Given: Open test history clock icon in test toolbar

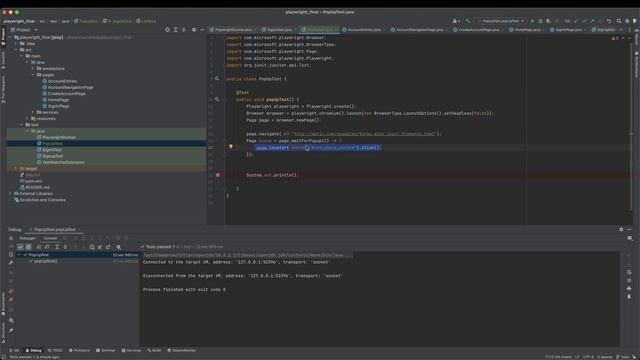Looking at the screenshot, I should pos(92,247).
